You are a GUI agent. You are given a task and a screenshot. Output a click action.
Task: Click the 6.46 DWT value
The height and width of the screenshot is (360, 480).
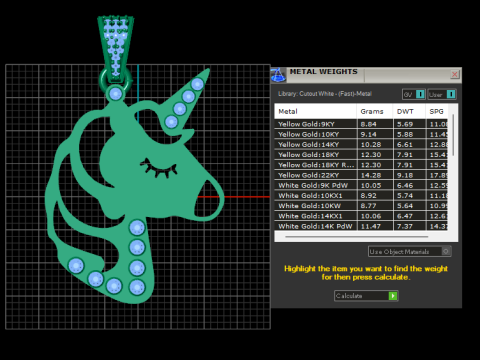[x=405, y=185]
